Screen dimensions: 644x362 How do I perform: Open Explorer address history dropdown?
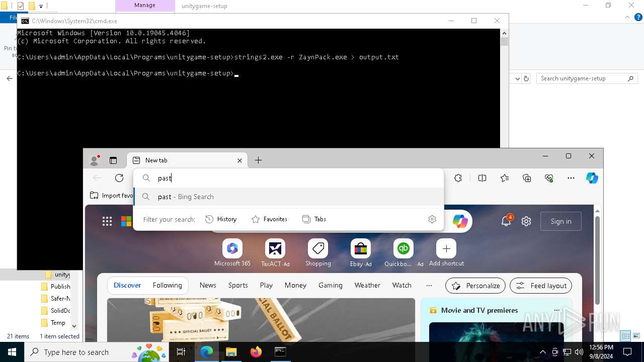[518, 78]
